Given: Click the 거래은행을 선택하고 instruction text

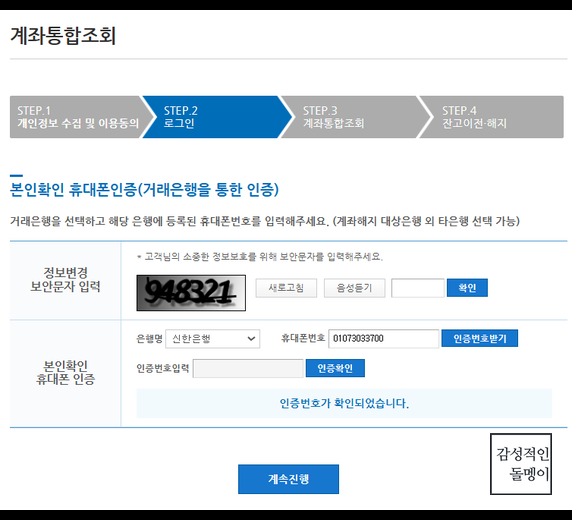Looking at the screenshot, I should pyautogui.click(x=265, y=221).
